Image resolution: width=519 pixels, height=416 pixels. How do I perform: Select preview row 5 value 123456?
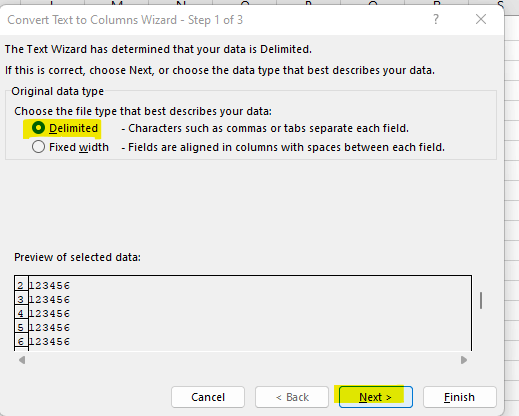(x=49, y=328)
